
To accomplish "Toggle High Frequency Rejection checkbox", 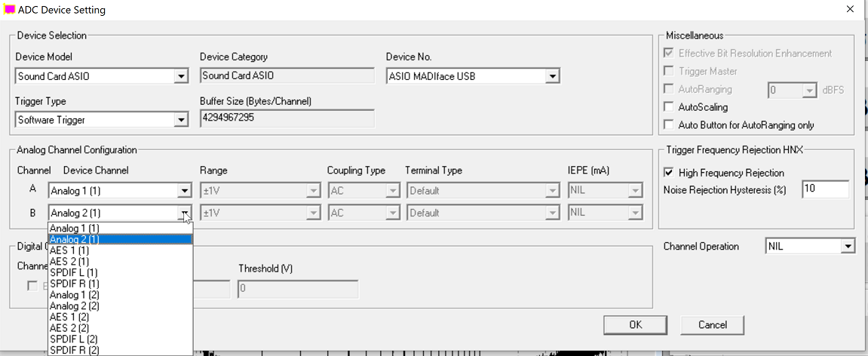I will [668, 173].
